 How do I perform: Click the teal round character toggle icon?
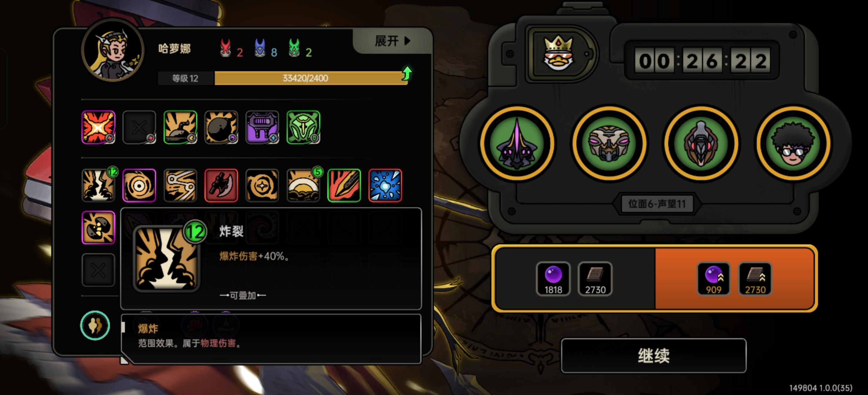(x=95, y=326)
